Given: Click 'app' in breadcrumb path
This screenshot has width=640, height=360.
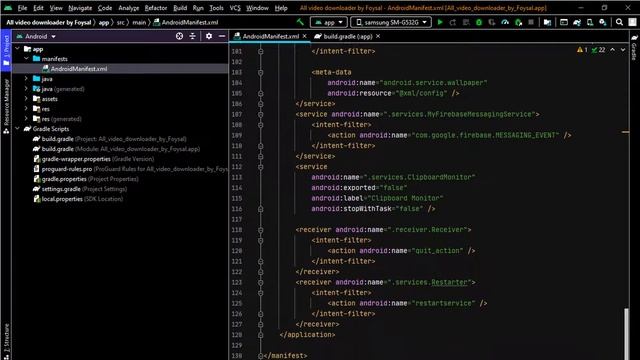Looking at the screenshot, I should click(x=104, y=22).
